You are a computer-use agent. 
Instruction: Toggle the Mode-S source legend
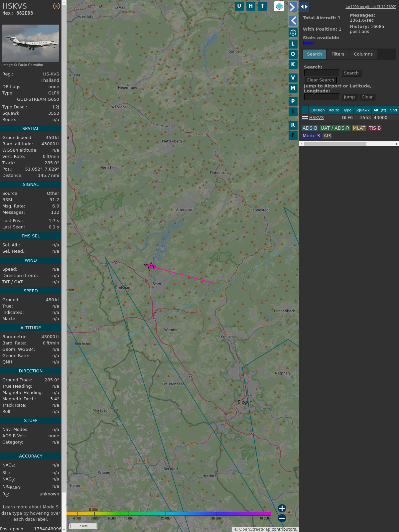tap(311, 136)
